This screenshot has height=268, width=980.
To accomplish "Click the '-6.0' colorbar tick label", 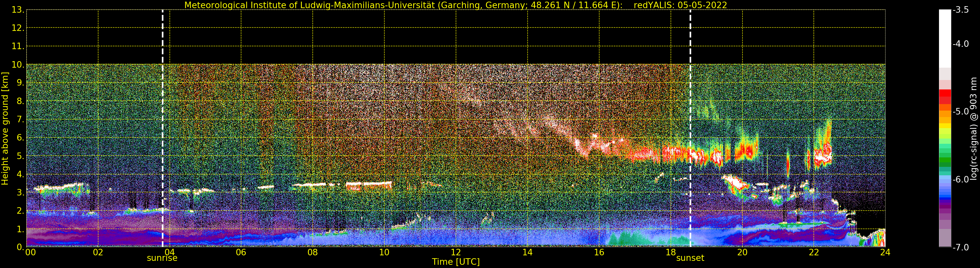I will pos(960,180).
